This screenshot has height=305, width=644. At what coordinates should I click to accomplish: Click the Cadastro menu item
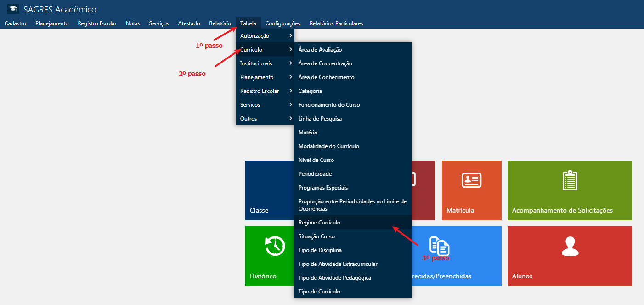coord(15,23)
